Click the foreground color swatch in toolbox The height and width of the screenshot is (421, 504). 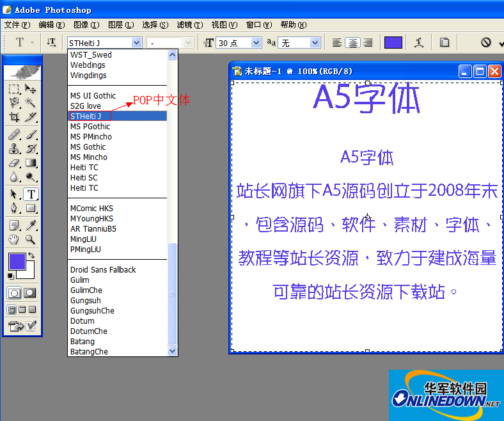tap(17, 261)
